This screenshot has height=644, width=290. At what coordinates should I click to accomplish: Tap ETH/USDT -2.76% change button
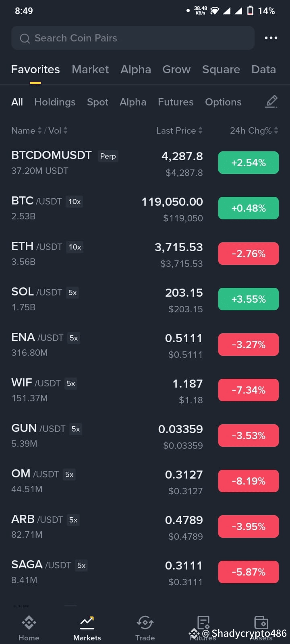pyautogui.click(x=249, y=254)
